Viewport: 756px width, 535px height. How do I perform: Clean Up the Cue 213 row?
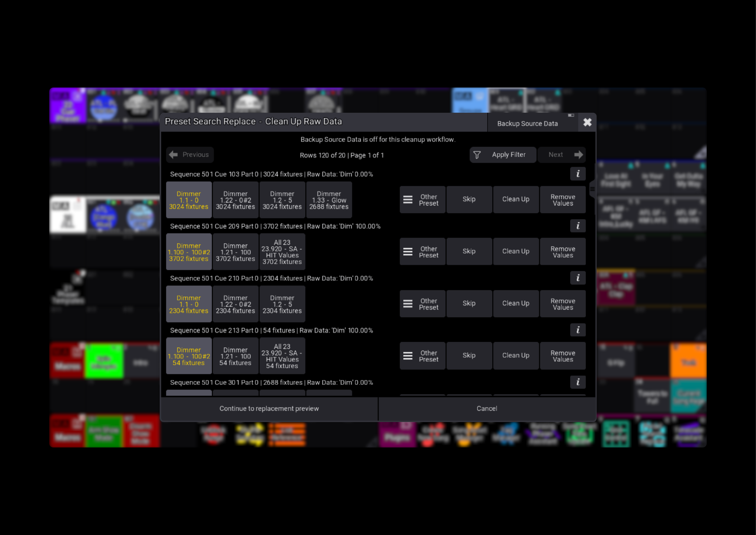click(516, 356)
